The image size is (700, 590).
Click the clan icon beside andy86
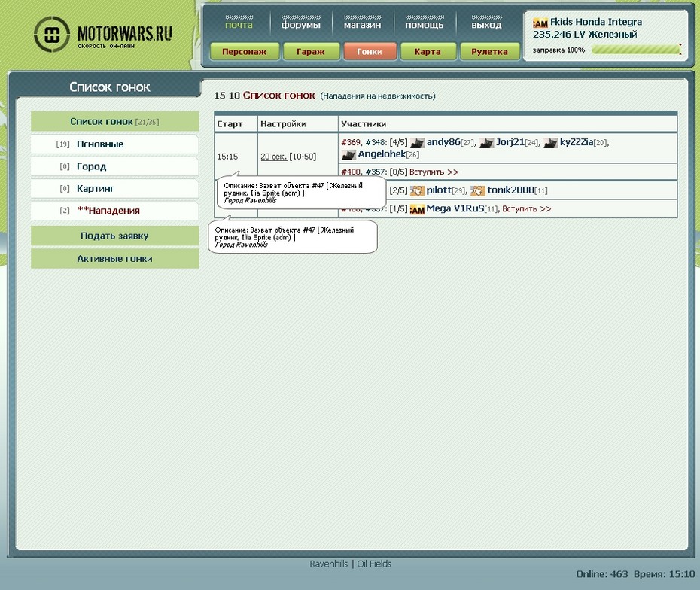point(417,143)
